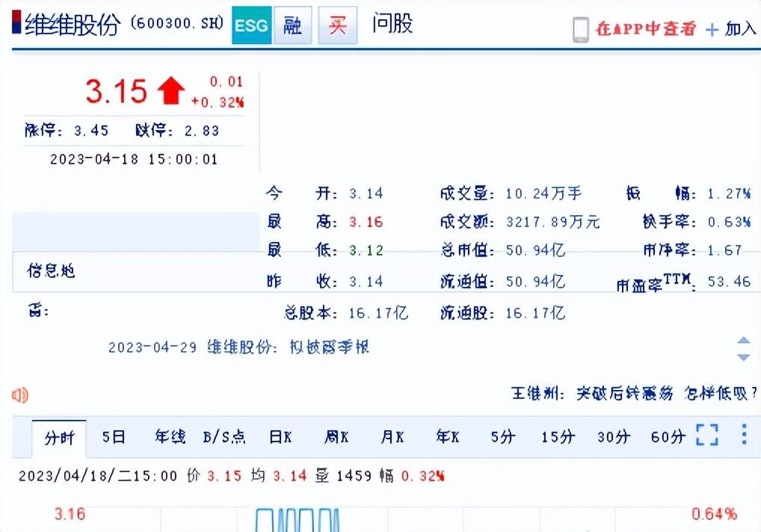Open 王维洲 commentary article link
The width and height of the screenshot is (761, 532).
pyautogui.click(x=634, y=393)
